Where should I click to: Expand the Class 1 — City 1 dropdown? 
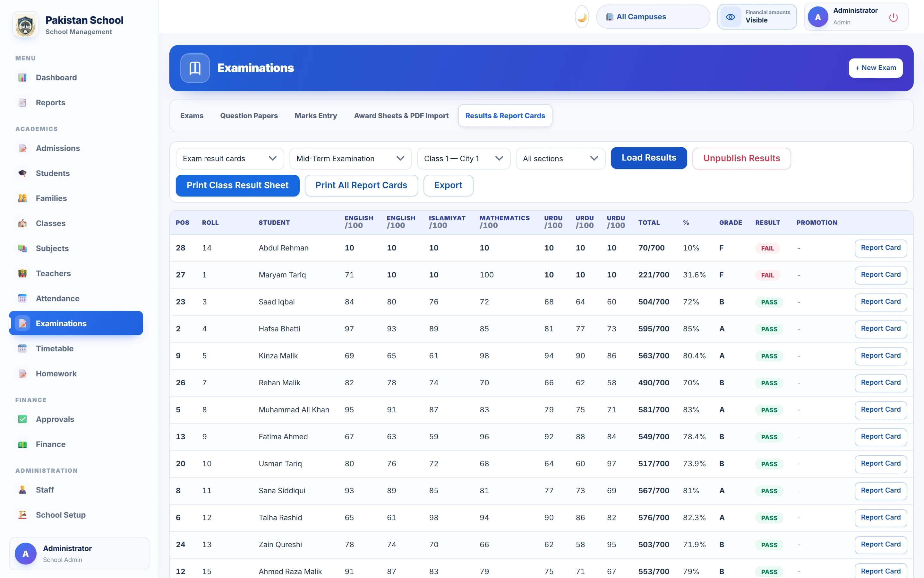(464, 159)
